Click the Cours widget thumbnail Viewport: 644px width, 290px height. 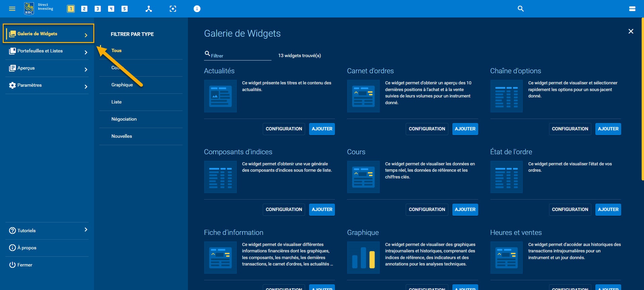363,177
